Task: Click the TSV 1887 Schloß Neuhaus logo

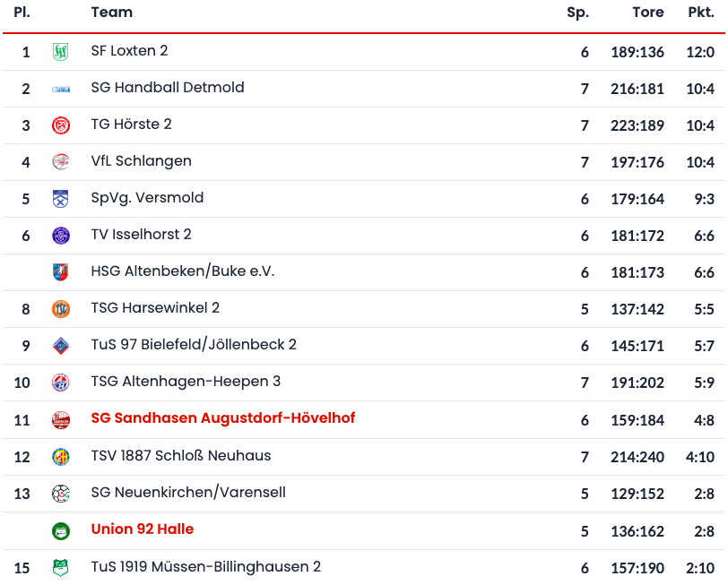Action: coord(60,457)
